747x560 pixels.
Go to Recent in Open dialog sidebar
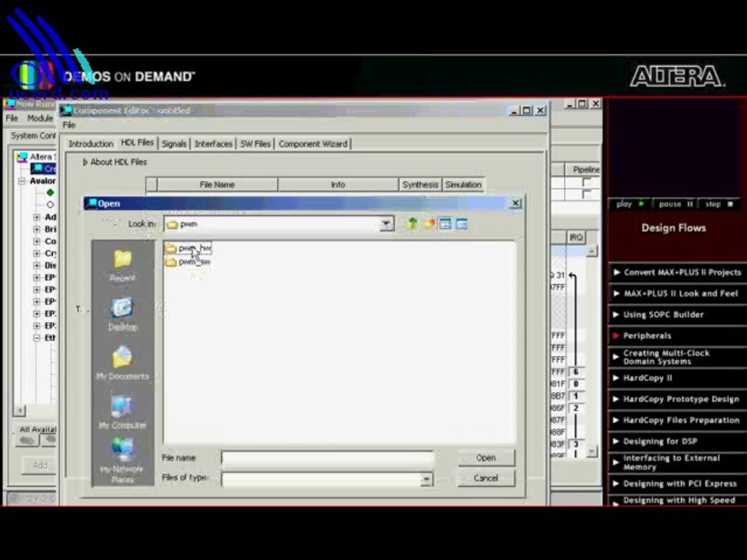[122, 265]
